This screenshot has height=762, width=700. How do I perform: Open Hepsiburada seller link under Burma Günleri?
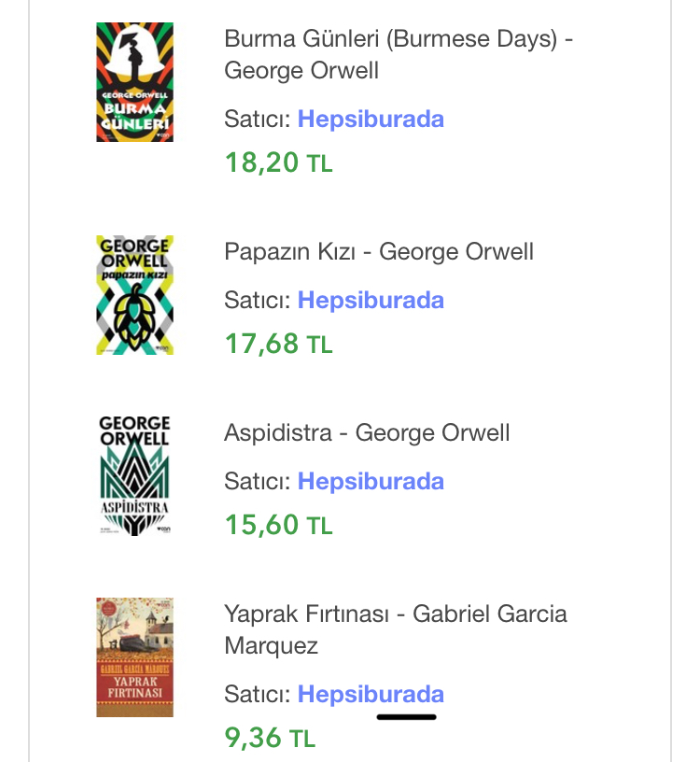tap(371, 120)
